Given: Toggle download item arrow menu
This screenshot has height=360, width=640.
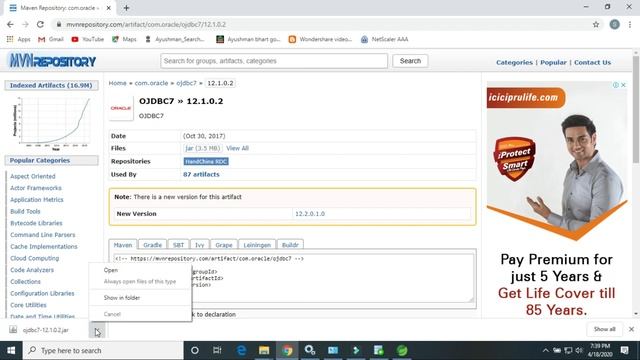Looking at the screenshot, I should (x=97, y=330).
